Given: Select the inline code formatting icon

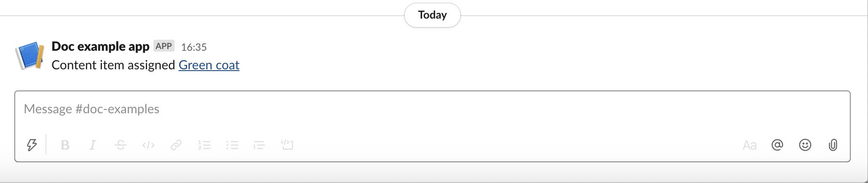Looking at the screenshot, I should (x=148, y=145).
